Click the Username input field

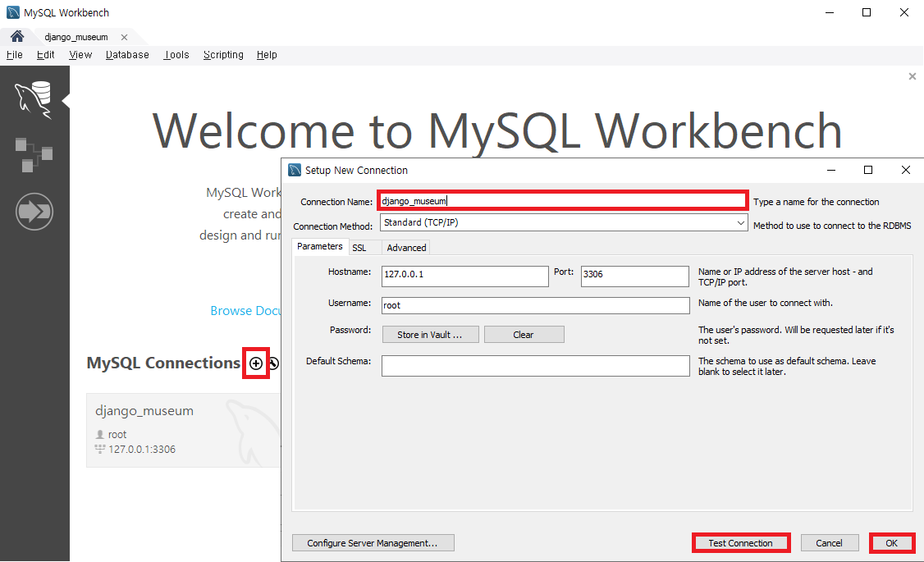(536, 305)
